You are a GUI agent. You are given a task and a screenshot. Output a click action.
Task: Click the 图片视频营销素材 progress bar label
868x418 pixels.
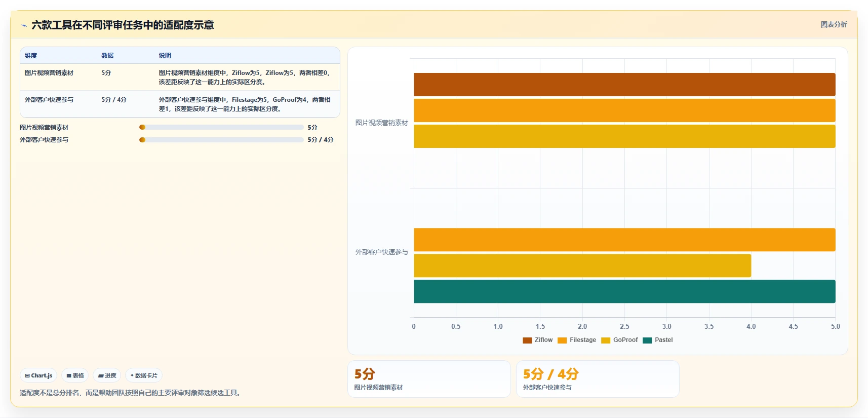(x=44, y=128)
